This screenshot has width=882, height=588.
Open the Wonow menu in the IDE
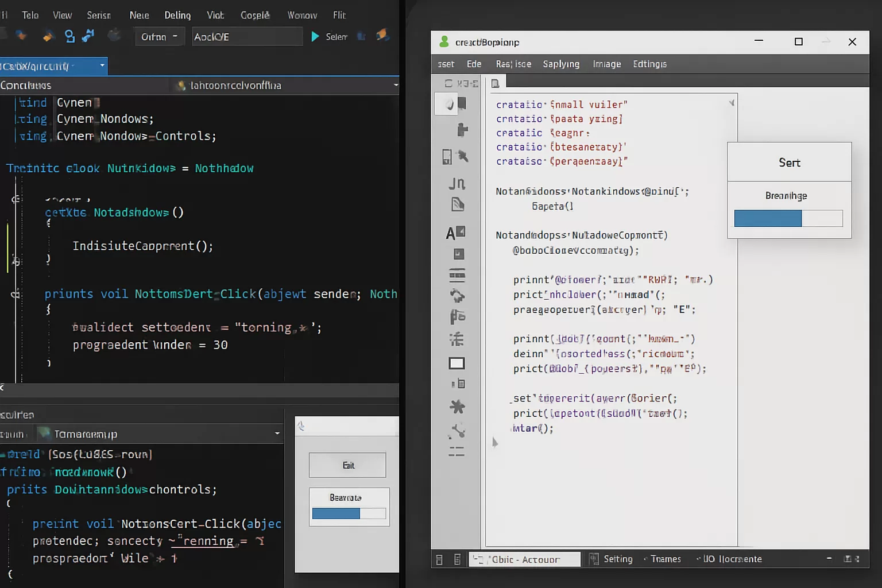click(x=302, y=15)
